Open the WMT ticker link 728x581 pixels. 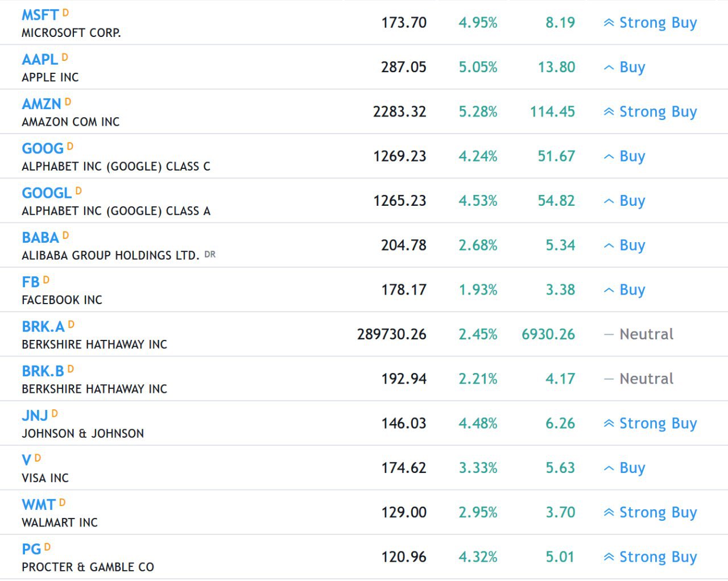39,505
